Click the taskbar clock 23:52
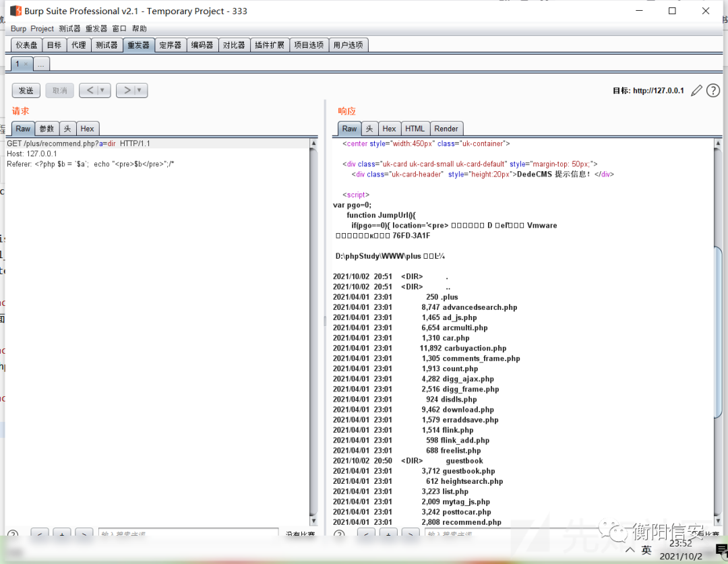The height and width of the screenshot is (564, 728). pyautogui.click(x=681, y=544)
